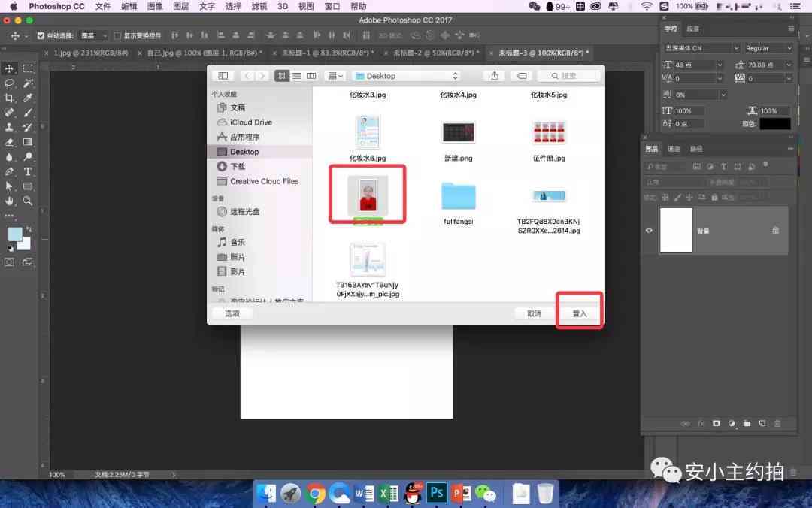
Task: Switch file dialog to icon view
Action: pyautogui.click(x=281, y=76)
